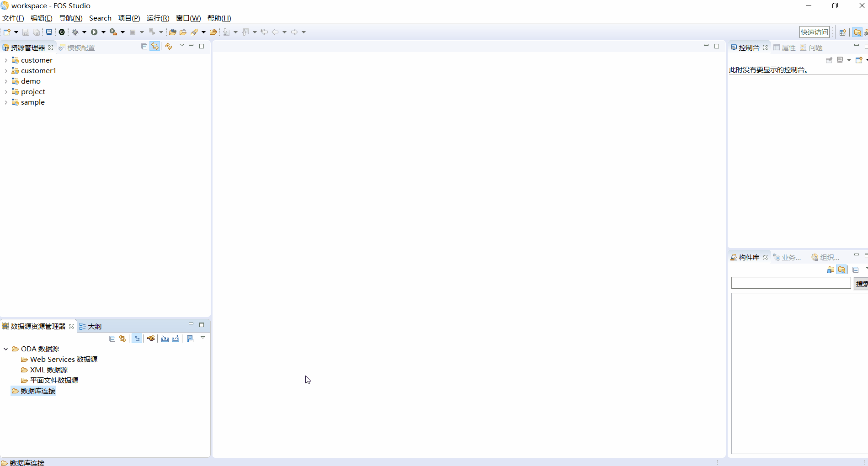
Task: Click the New wizard toolbar icon
Action: tap(7, 32)
